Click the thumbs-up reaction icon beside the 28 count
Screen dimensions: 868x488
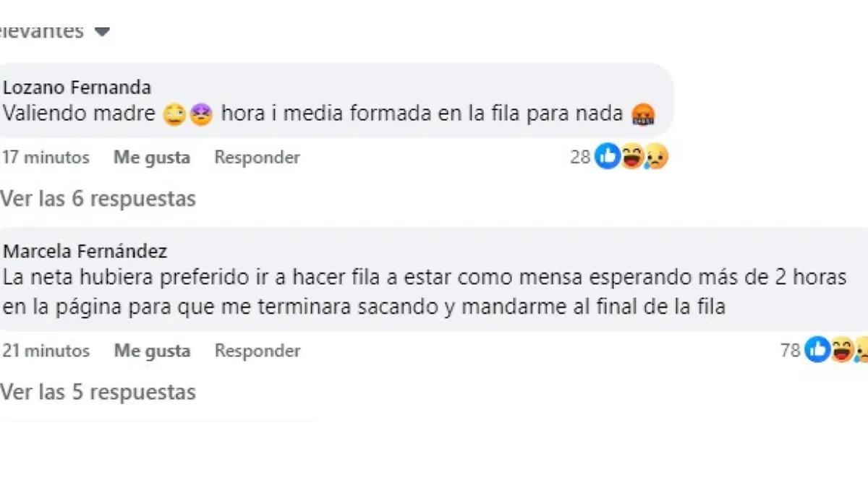(x=608, y=156)
